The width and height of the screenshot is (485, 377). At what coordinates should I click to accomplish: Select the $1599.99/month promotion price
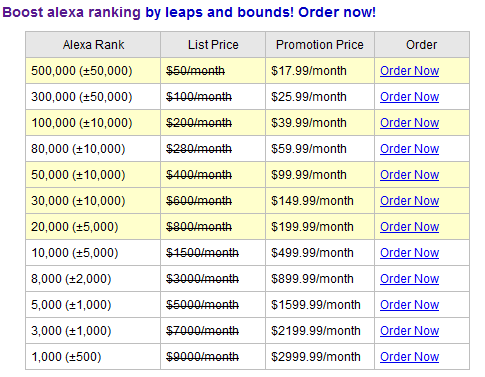(316, 305)
